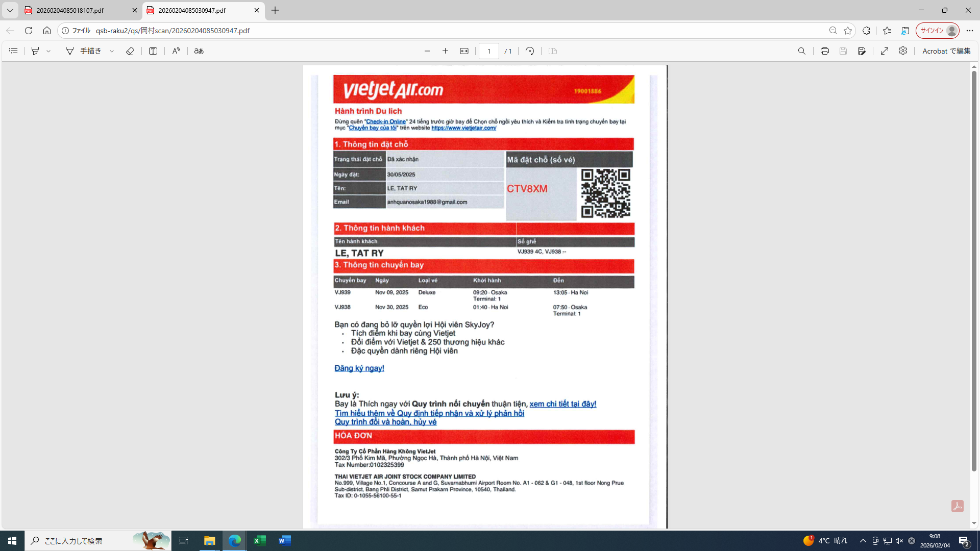The height and width of the screenshot is (551, 980).
Task: Open the PDF search tool
Action: point(802,51)
